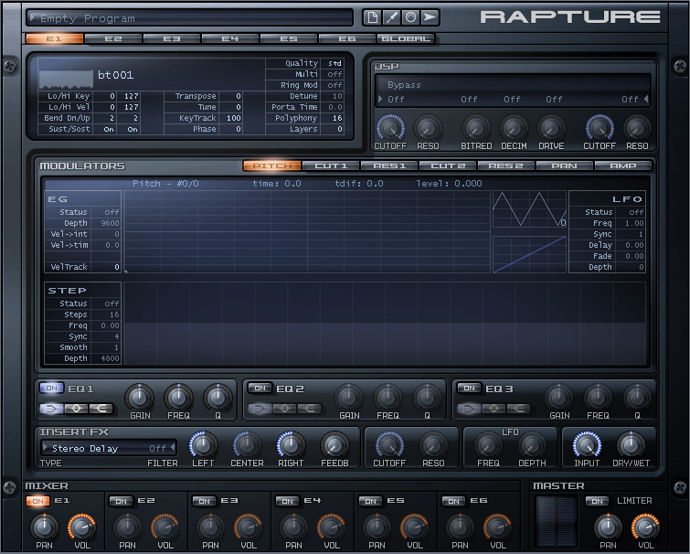
Task: Adjust the mixer E1 VOL knob
Action: 81,526
